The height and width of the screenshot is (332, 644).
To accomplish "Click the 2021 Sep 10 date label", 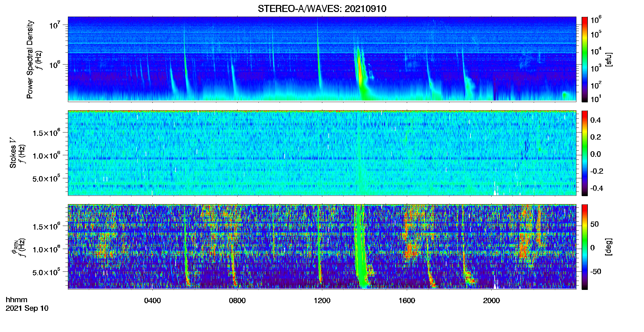I will click(27, 308).
